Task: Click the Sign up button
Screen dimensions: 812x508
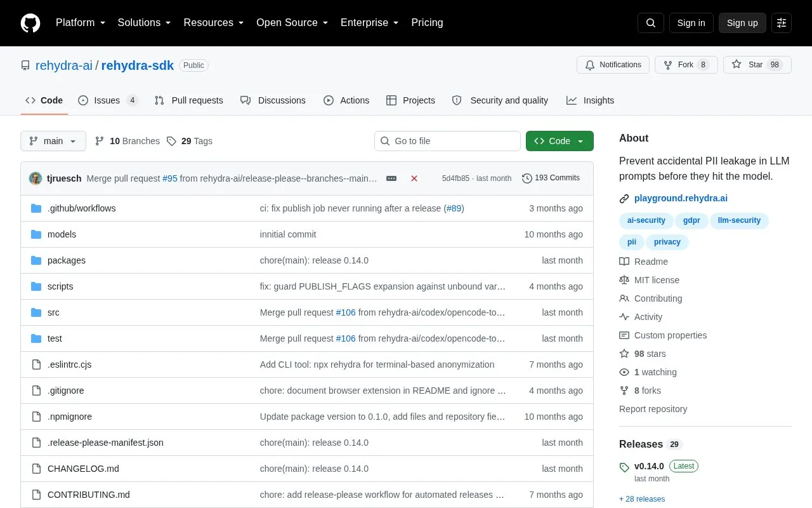Action: pyautogui.click(x=742, y=23)
